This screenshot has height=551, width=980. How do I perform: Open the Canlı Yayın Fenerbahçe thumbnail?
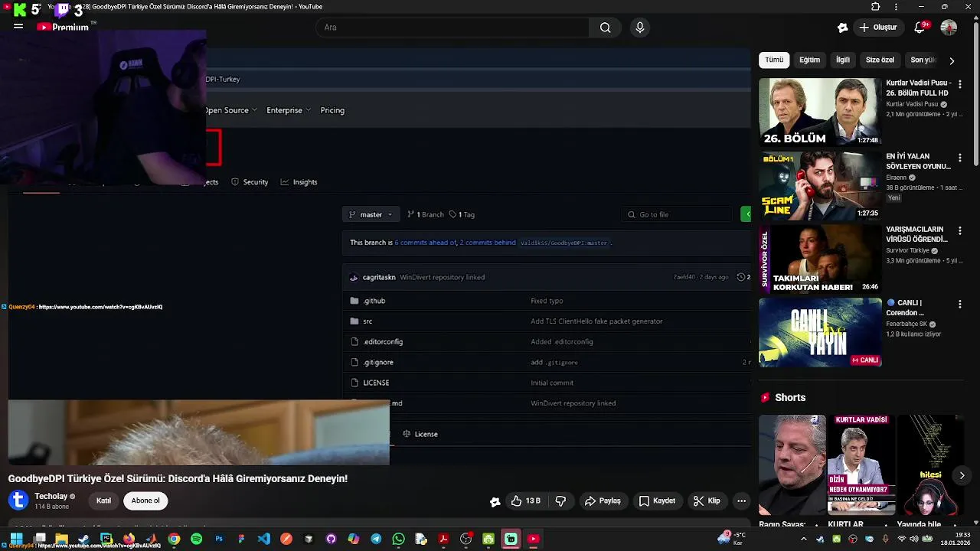coord(820,332)
